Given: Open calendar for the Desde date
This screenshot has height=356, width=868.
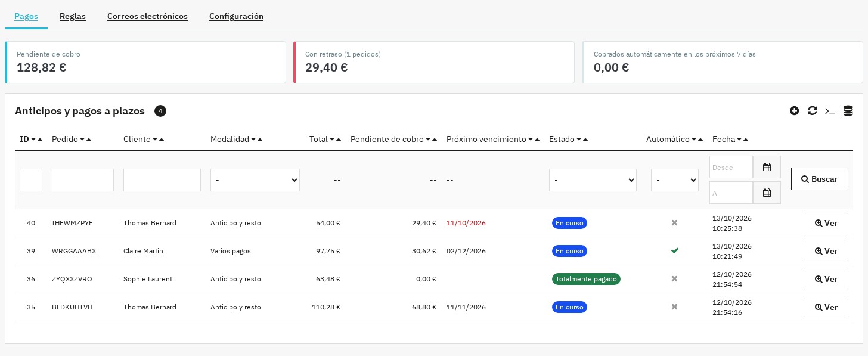Looking at the screenshot, I should pos(767,168).
